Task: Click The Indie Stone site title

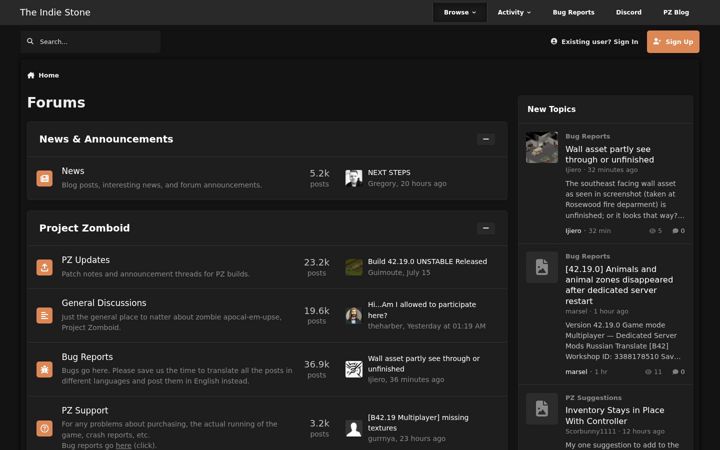Action: click(55, 12)
